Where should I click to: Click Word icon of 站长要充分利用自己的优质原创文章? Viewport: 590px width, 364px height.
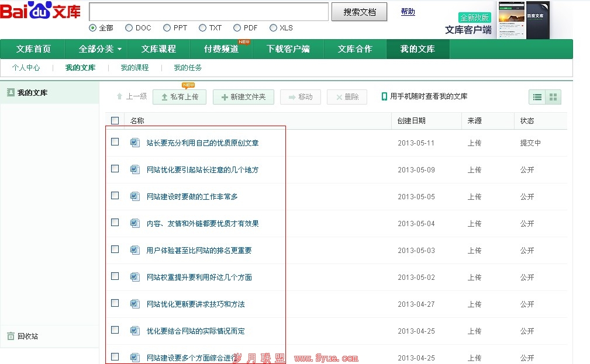point(134,143)
